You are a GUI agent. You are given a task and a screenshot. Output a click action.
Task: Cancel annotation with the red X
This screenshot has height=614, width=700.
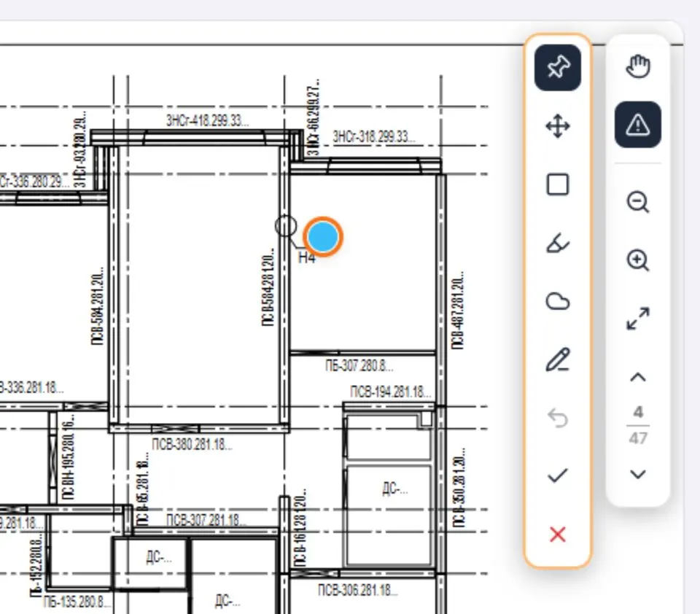(x=558, y=535)
